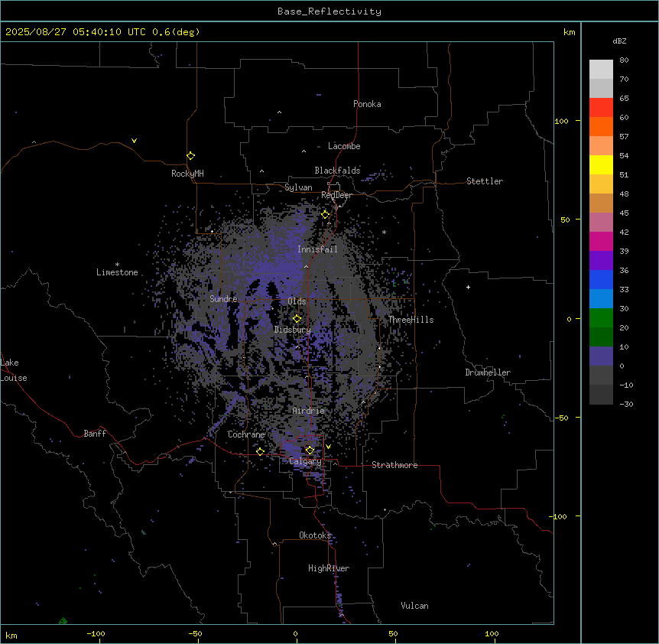This screenshot has width=659, height=644.
Task: Click the asterisk marker east of Innisfail
Action: coord(384,232)
